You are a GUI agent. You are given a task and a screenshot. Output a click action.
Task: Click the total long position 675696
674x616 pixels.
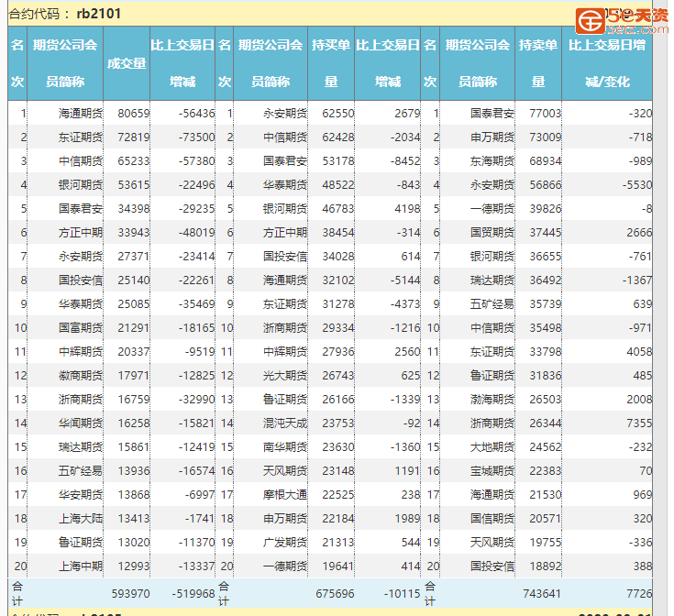[x=336, y=594]
